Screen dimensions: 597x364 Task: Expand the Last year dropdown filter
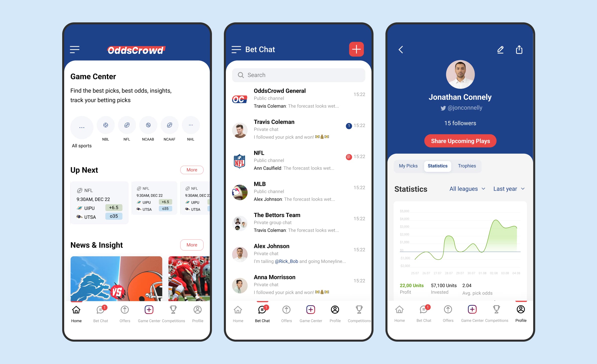(509, 189)
